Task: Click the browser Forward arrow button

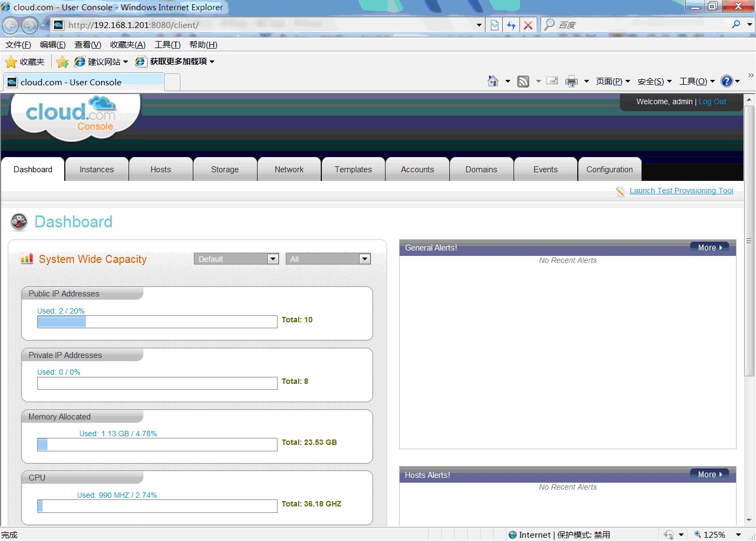Action: tap(30, 25)
